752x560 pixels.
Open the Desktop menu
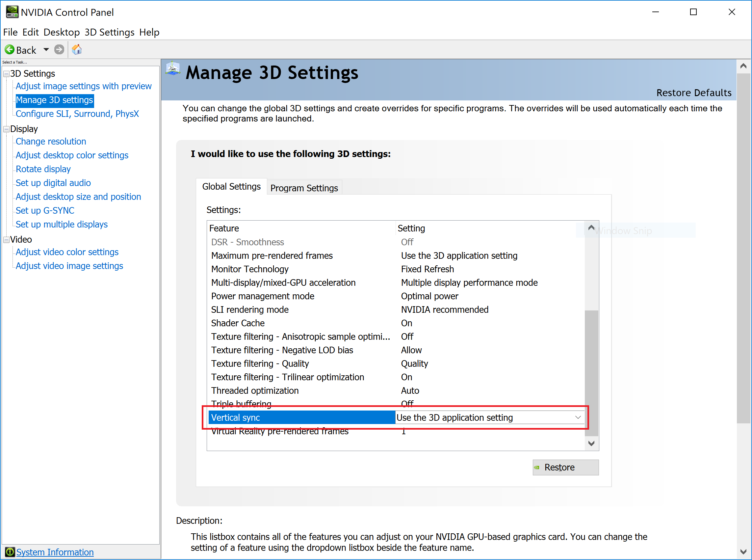pos(62,32)
